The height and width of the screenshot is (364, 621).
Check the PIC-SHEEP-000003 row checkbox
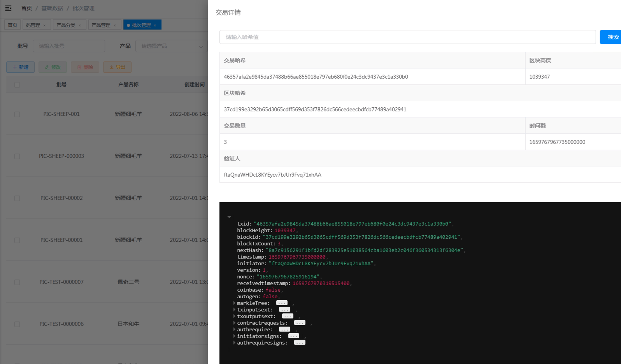coord(17,156)
